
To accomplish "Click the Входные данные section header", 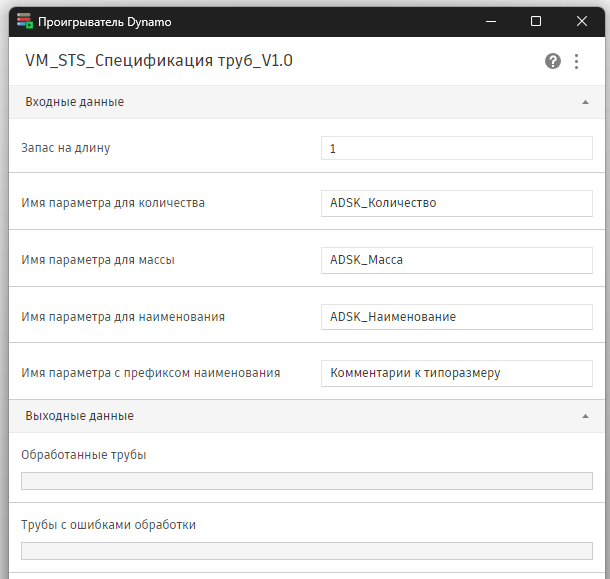I will 307,102.
